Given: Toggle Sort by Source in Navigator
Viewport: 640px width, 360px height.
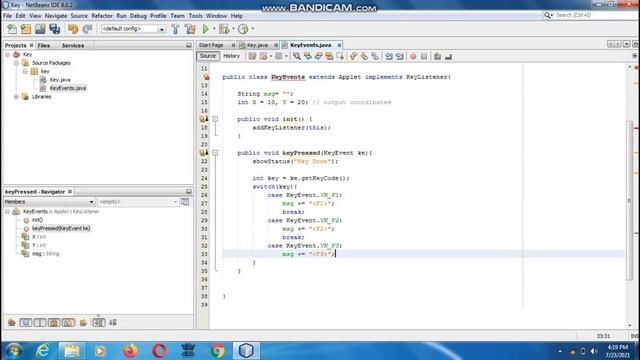Looking at the screenshot, I should pyautogui.click(x=113, y=323).
